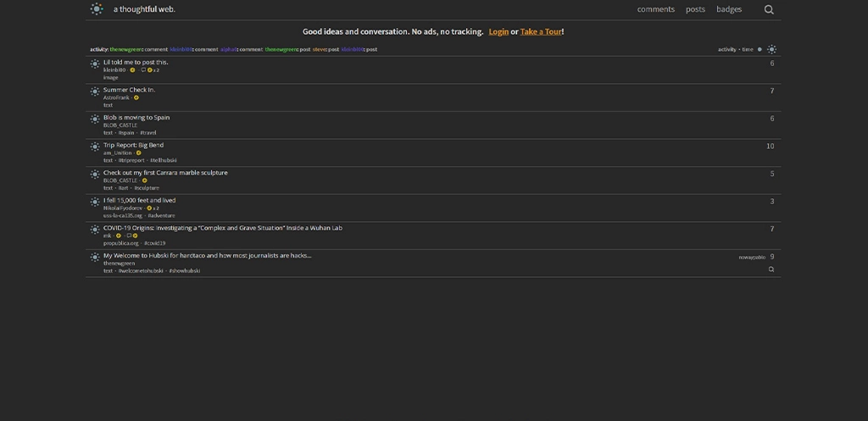This screenshot has width=868, height=421.
Task: Click share wheel beside 'Blob is moving to Spain'
Action: click(x=95, y=119)
